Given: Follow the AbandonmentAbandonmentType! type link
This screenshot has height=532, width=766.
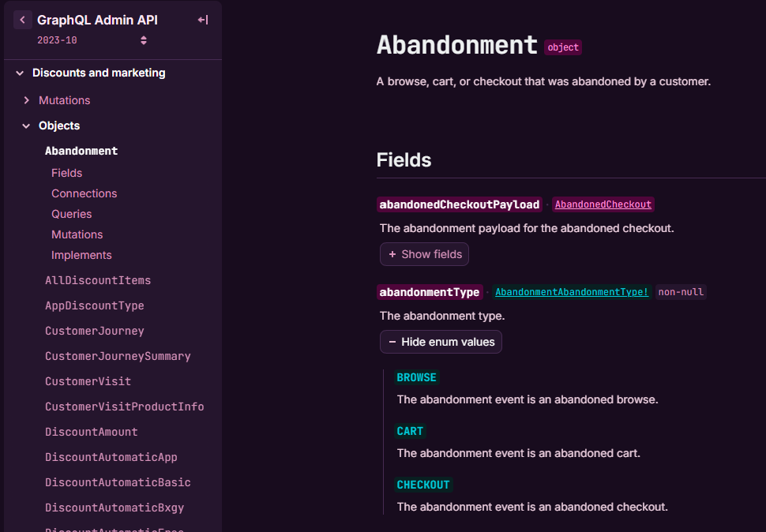Looking at the screenshot, I should [x=572, y=292].
